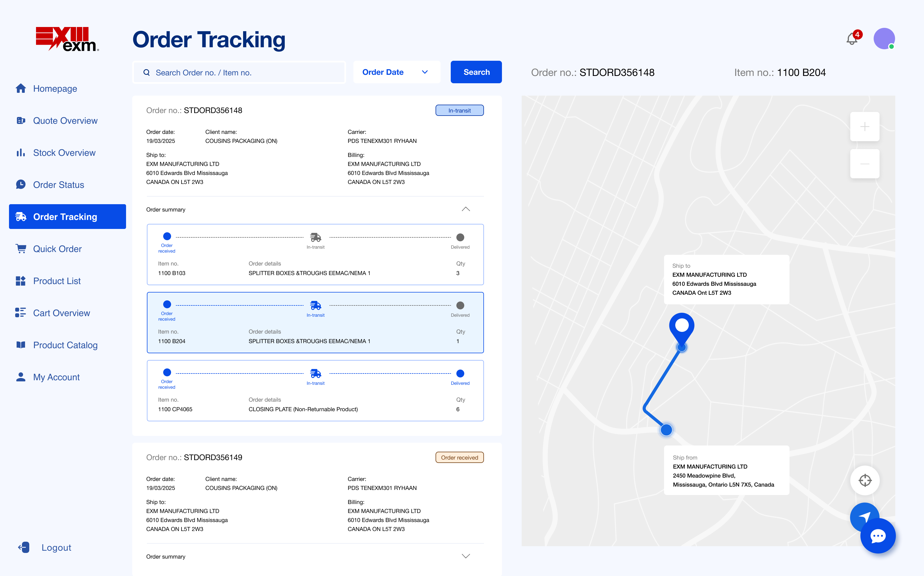Open the Order Date dropdown
This screenshot has width=924, height=576.
[396, 72]
